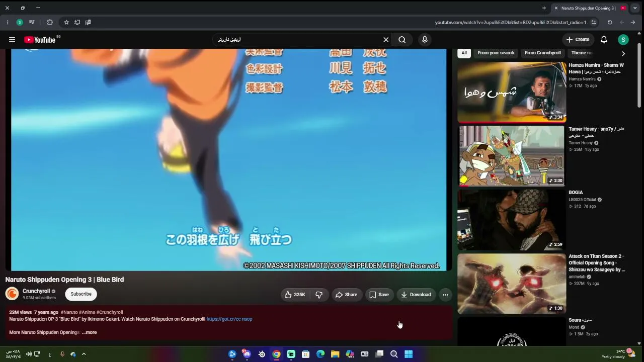Open the Windows Start menu

point(409,354)
